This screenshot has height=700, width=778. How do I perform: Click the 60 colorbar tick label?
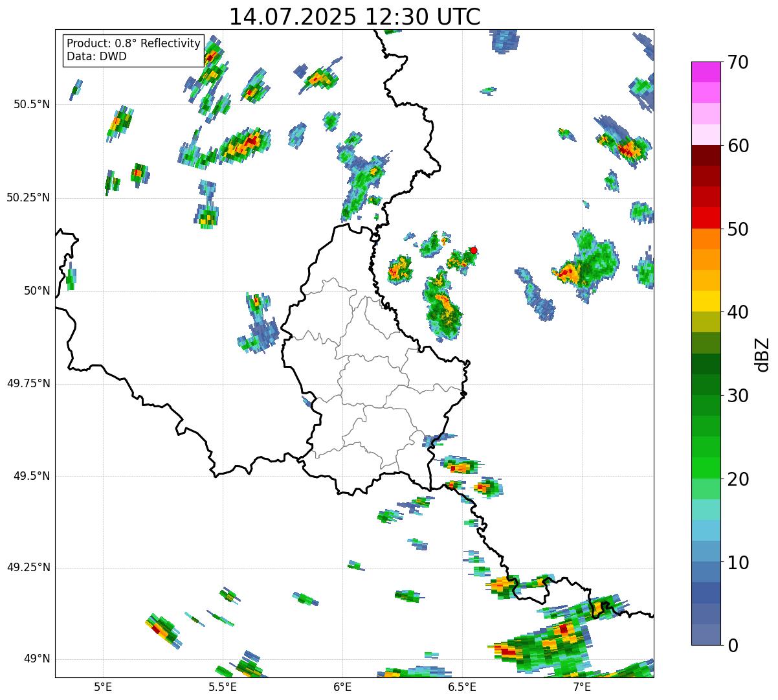[x=737, y=146]
